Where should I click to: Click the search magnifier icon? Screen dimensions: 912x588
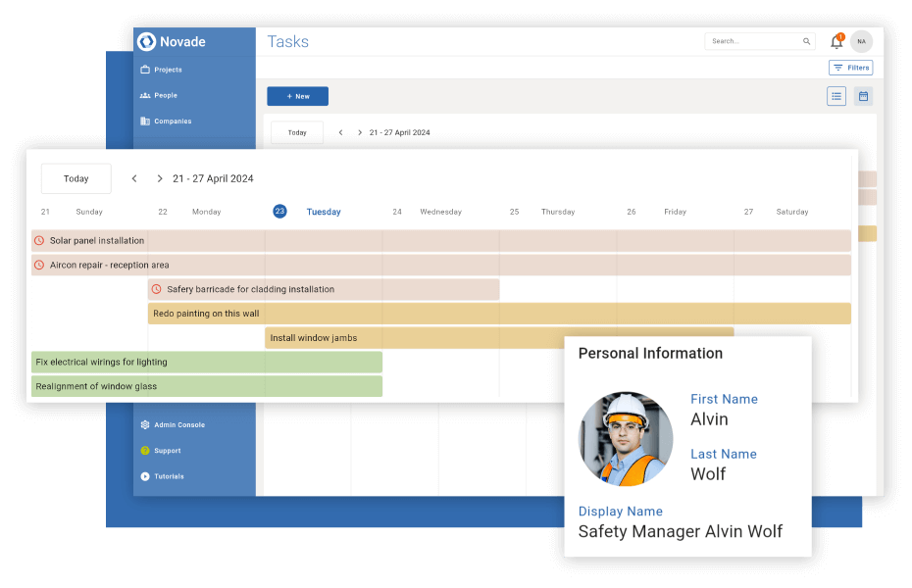[x=806, y=41]
